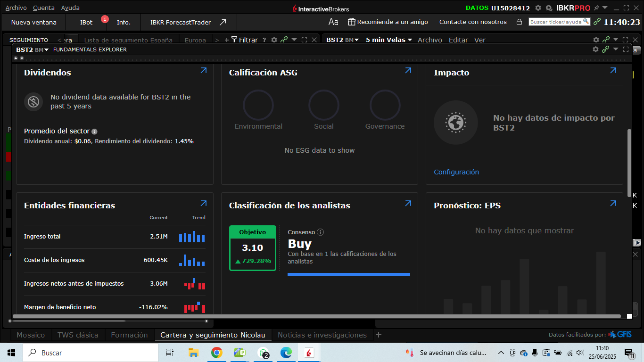Switch to Noticias e investigaciones tab
Screen dimensions: 644x362
click(x=322, y=335)
